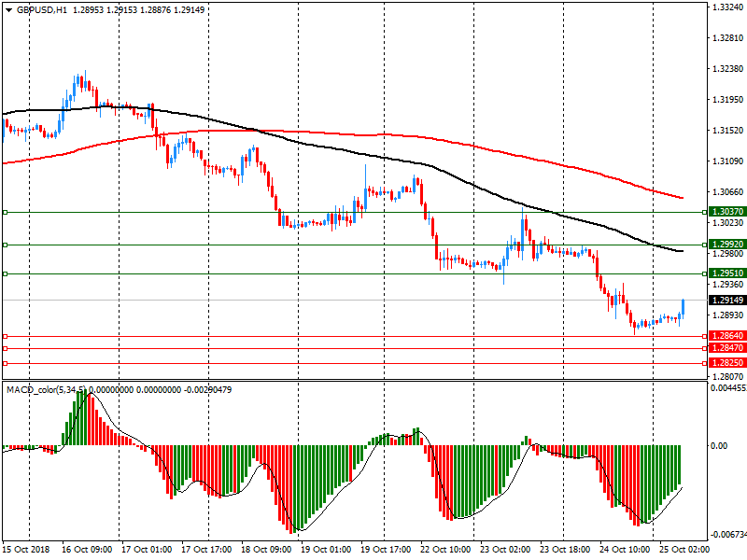Select the 1.29510 horizontal line handle
The height and width of the screenshot is (560, 747).
click(5, 273)
